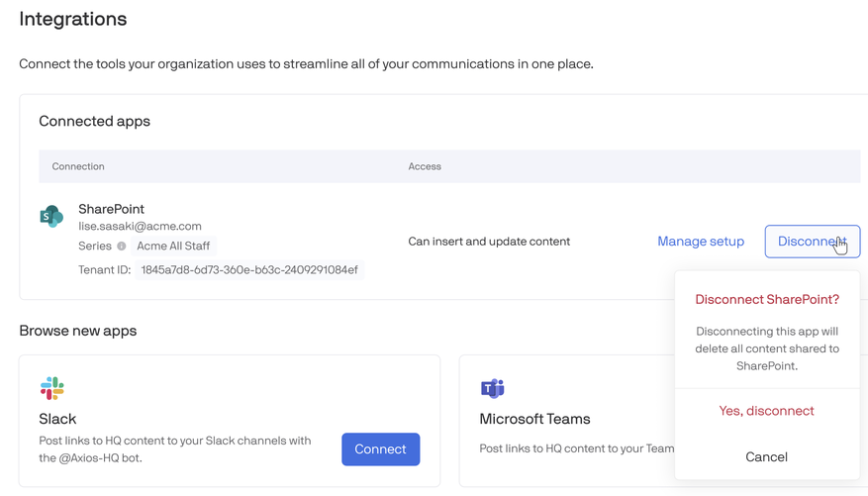Select the Acme All Staff series tag

click(173, 246)
